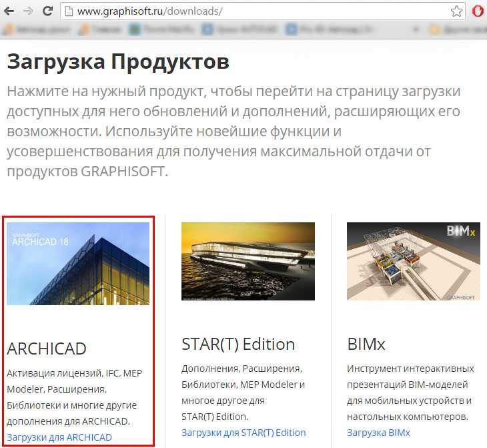Click the STAR(T) Edition heading
The image size is (487, 448).
(x=238, y=344)
